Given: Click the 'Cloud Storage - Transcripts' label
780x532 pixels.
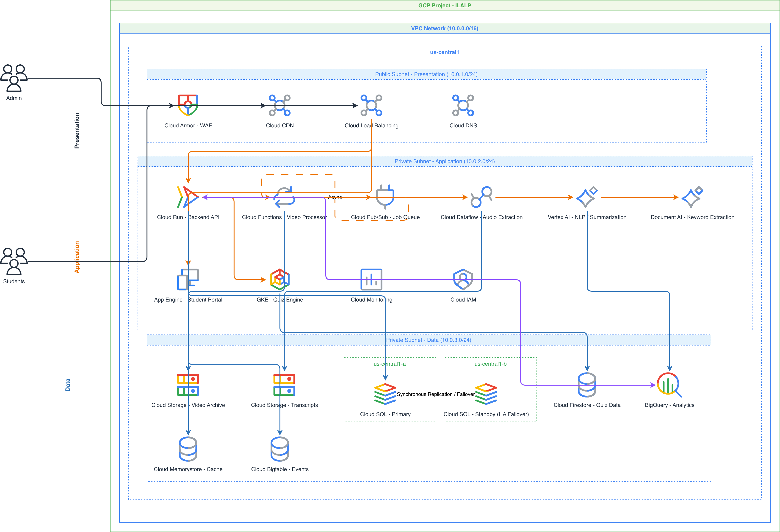Looking at the screenshot, I should [x=284, y=405].
